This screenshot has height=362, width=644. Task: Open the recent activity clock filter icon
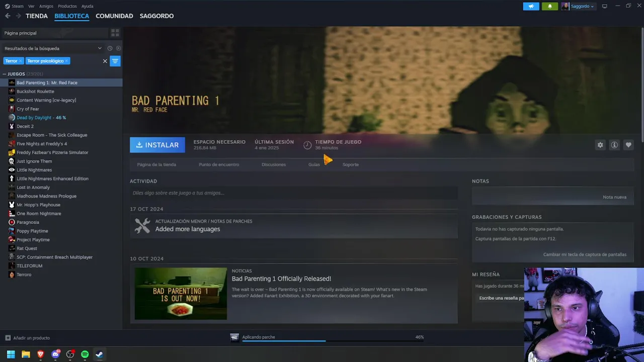tap(110, 48)
